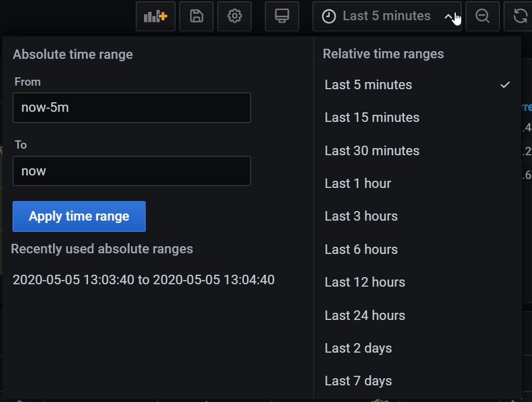The width and height of the screenshot is (532, 402).
Task: Open the Last 5 minutes time range dropdown
Action: (x=387, y=16)
